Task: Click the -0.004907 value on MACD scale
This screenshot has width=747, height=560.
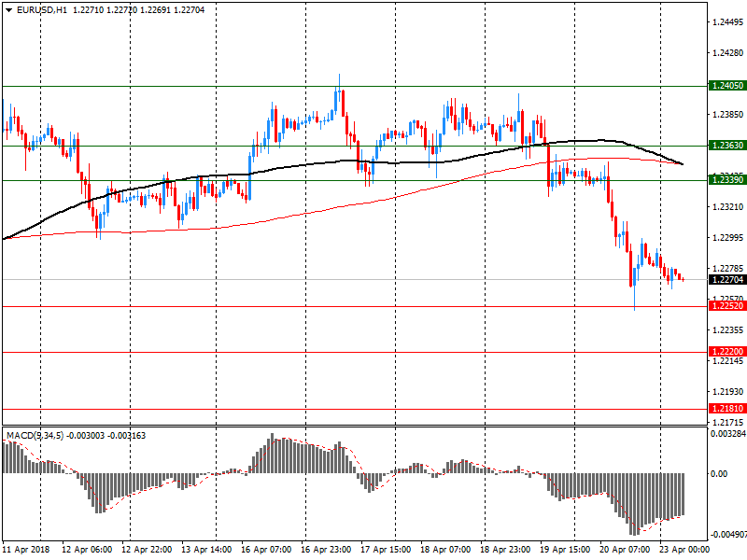Action: [726, 536]
